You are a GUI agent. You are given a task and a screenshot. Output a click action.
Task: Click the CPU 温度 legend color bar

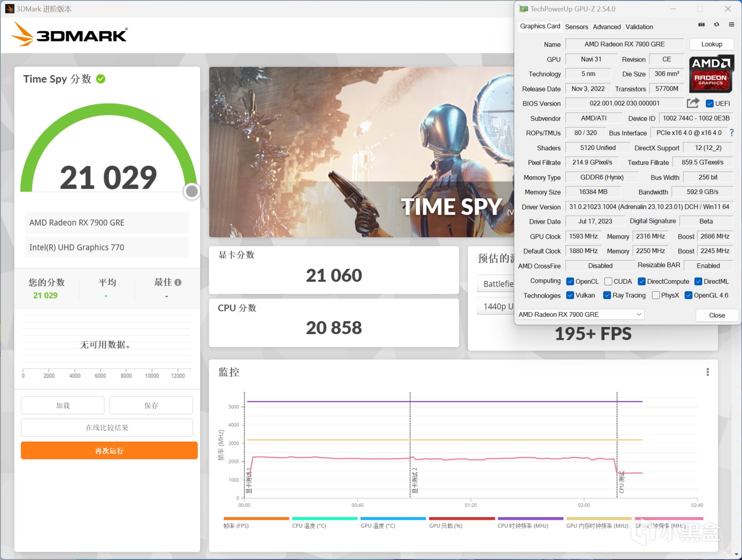pyautogui.click(x=325, y=518)
